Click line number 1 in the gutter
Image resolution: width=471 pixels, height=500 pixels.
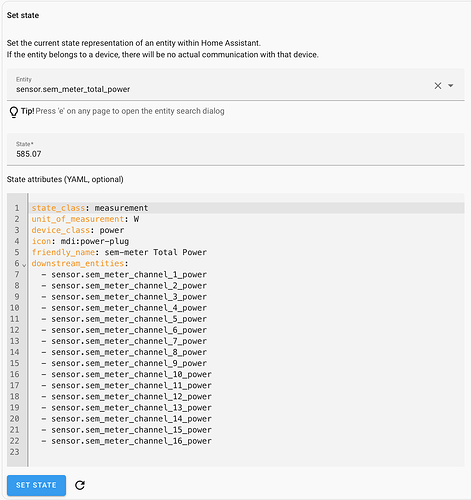click(x=17, y=208)
